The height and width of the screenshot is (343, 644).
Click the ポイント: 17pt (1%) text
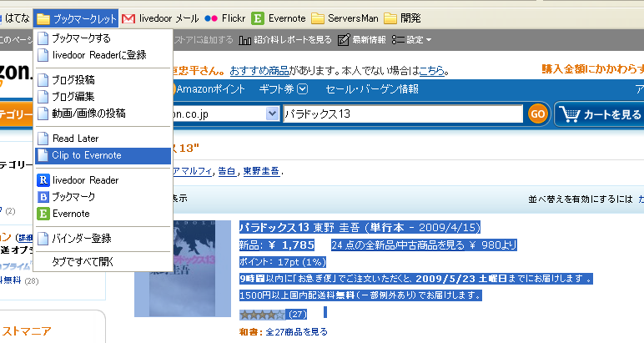(x=283, y=262)
